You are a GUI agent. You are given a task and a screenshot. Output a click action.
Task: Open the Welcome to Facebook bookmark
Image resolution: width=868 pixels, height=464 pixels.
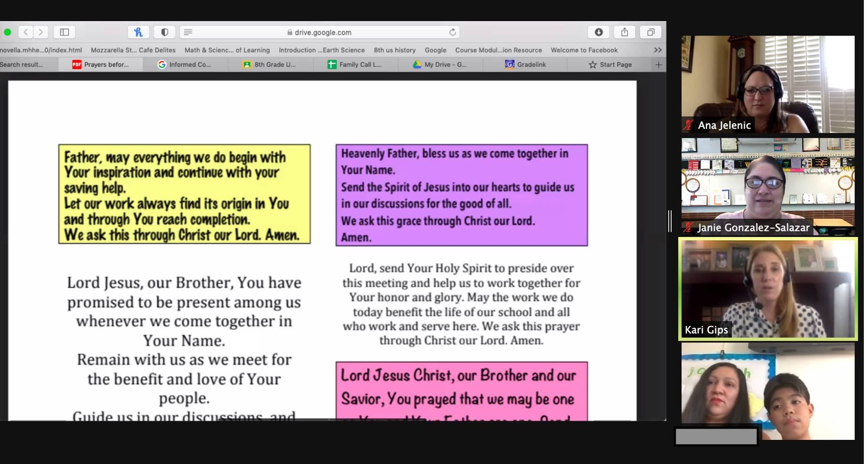pyautogui.click(x=584, y=50)
